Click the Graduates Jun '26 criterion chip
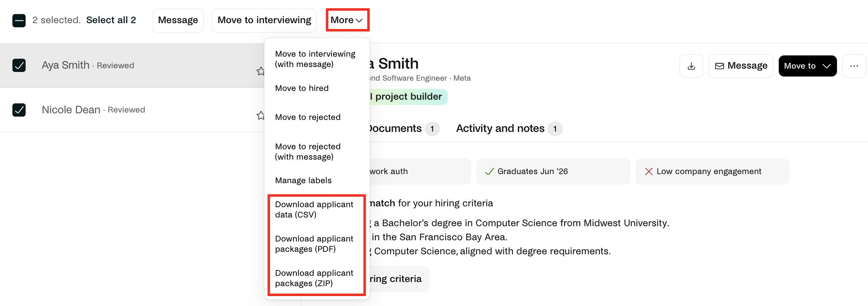This screenshot has height=306, width=868. coord(553,171)
